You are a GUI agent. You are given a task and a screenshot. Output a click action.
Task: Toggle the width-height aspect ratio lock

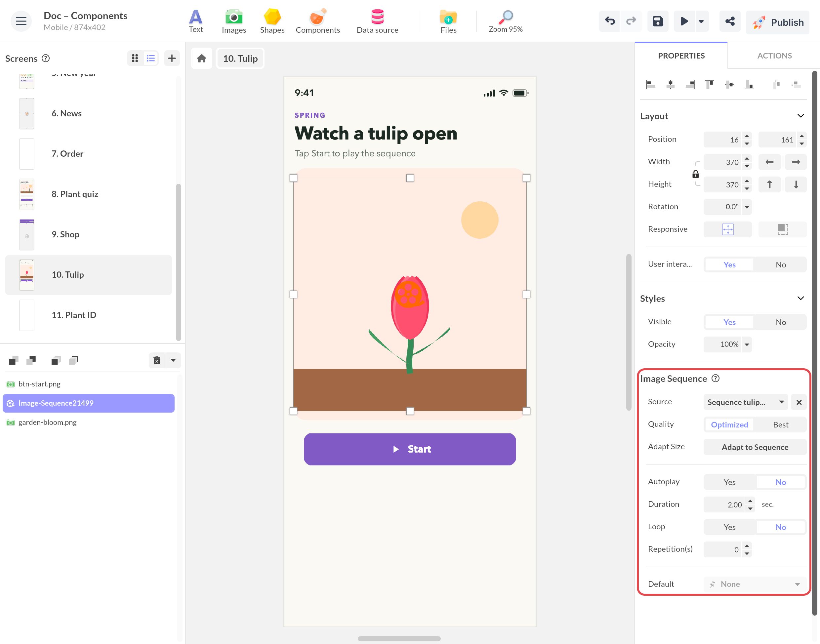(696, 174)
